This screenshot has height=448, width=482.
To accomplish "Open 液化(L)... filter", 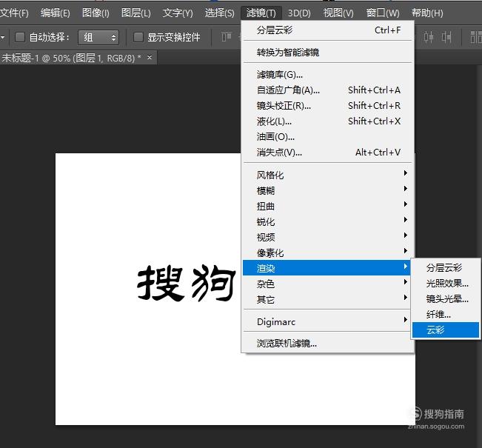I will (x=328, y=121).
